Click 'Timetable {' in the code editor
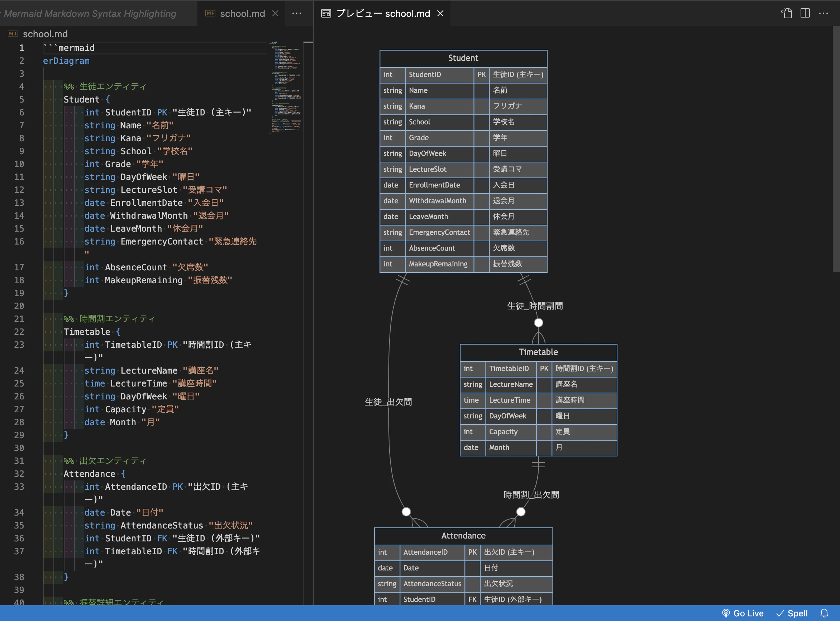840x621 pixels. click(92, 332)
